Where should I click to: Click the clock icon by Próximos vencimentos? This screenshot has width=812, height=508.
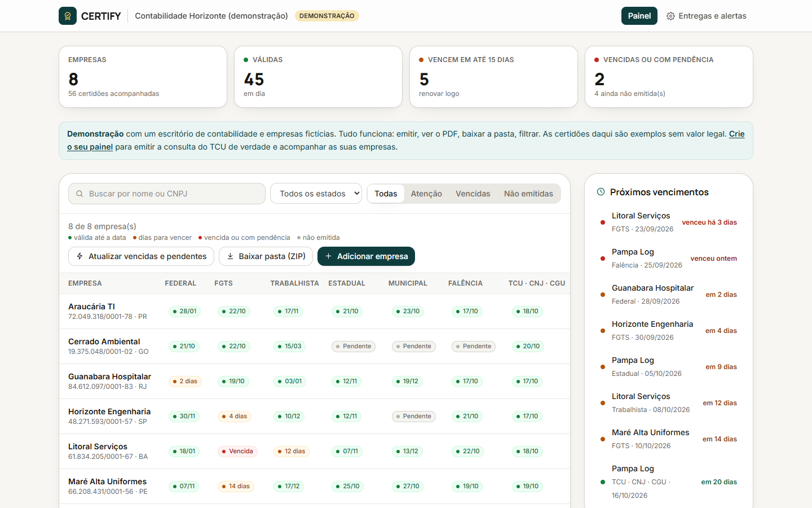(601, 192)
